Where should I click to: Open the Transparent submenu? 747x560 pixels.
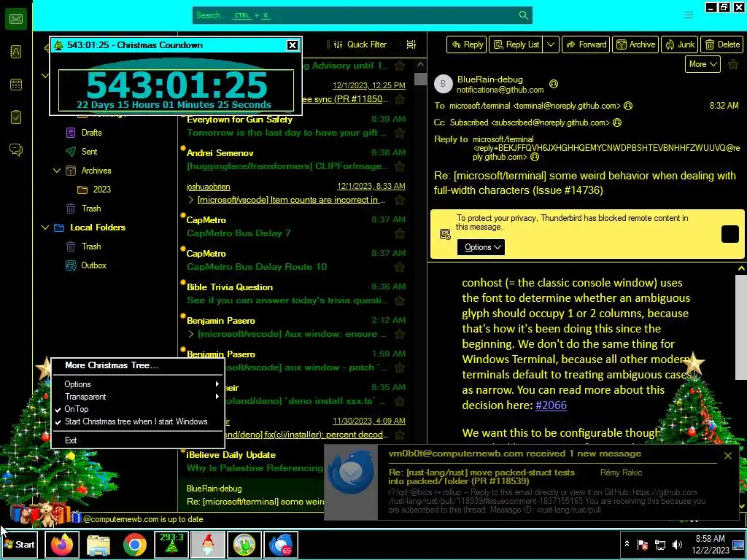coord(137,397)
